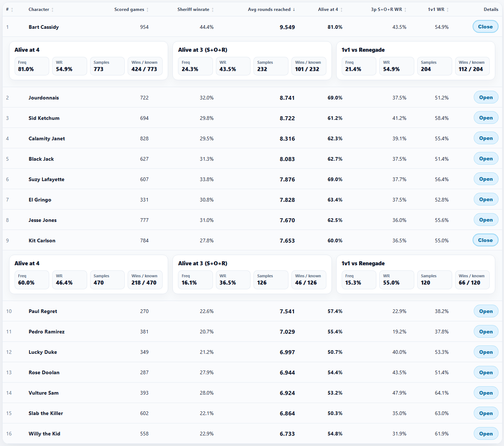Sort by 3p S+O+R WR icon
The width and height of the screenshot is (504, 446).
click(x=405, y=10)
